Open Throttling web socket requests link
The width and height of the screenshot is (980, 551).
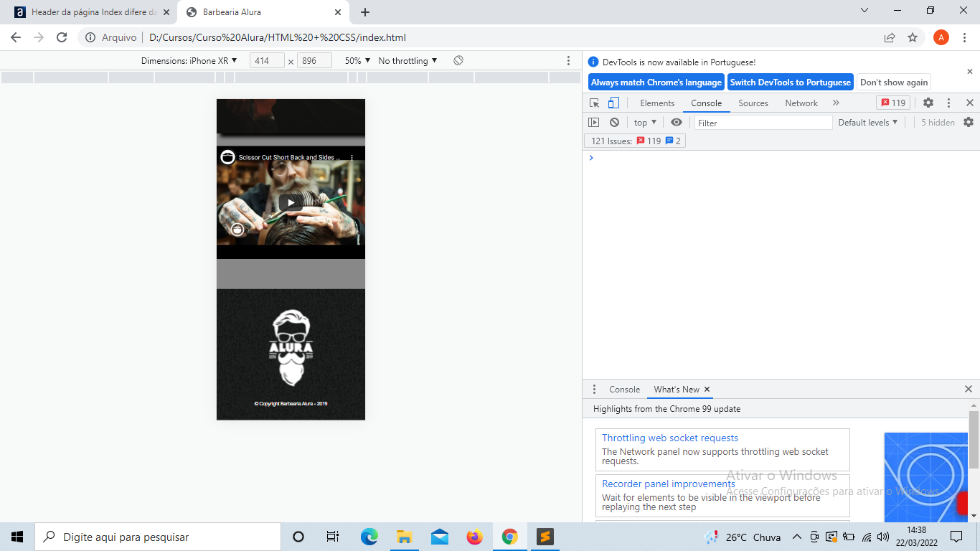[670, 438]
